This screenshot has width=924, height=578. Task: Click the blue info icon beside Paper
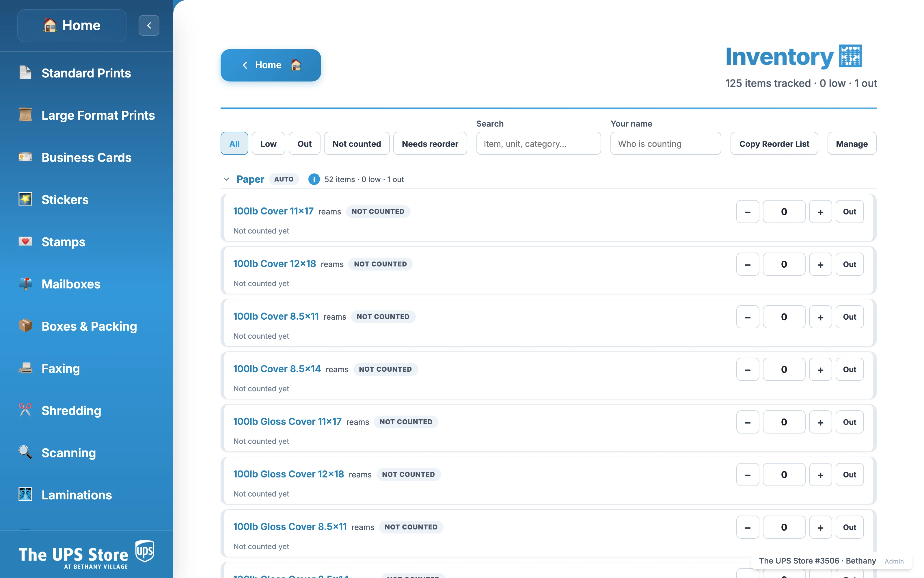(x=314, y=179)
